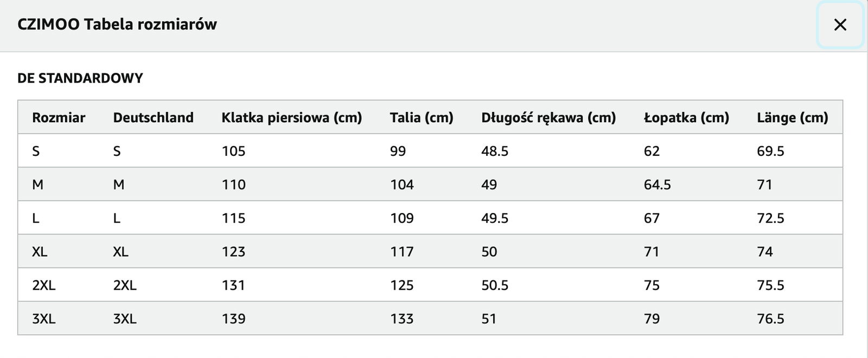Image resolution: width=868 pixels, height=358 pixels.
Task: Select the Długość rękawa (cm) header
Action: pos(548,117)
